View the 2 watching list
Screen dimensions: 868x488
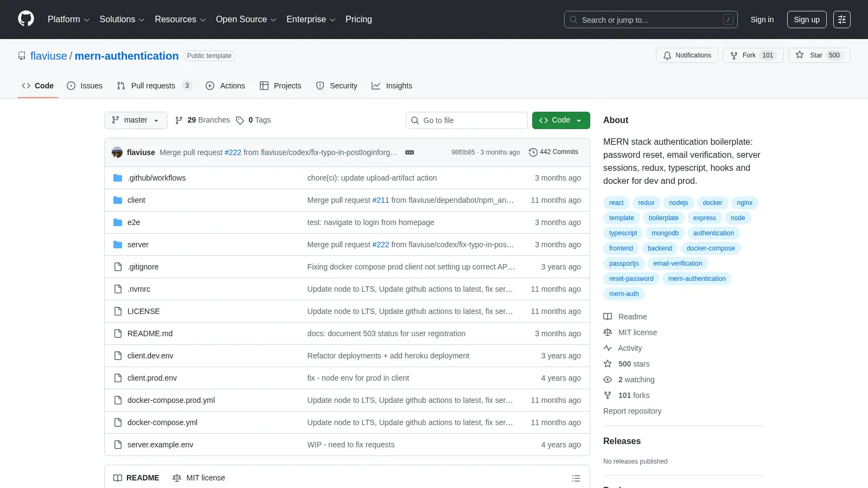629,380
